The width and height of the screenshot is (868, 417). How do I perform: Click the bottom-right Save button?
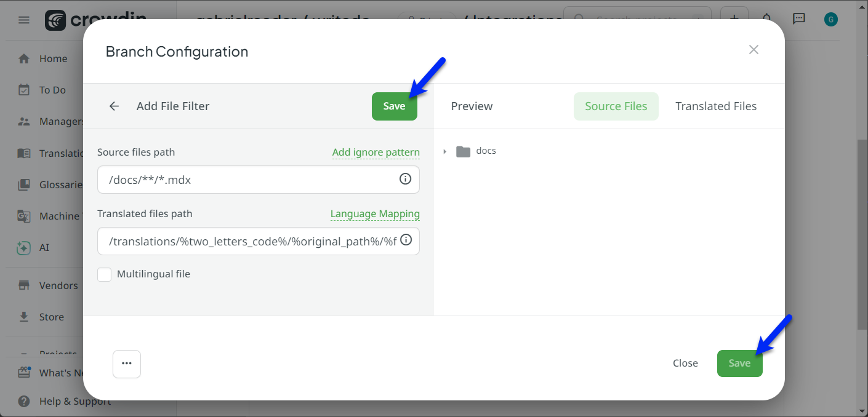[739, 363]
